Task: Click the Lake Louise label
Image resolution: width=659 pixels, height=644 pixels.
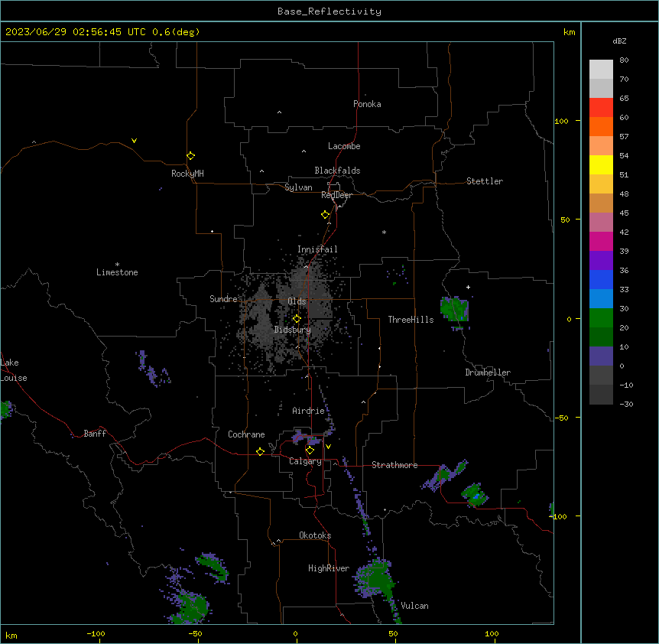Action: tap(14, 370)
